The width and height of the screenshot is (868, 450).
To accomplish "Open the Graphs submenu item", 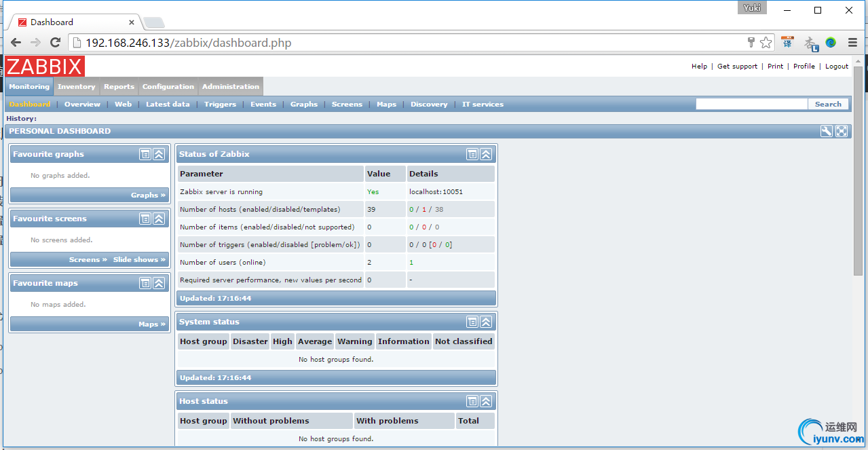I will (x=304, y=104).
